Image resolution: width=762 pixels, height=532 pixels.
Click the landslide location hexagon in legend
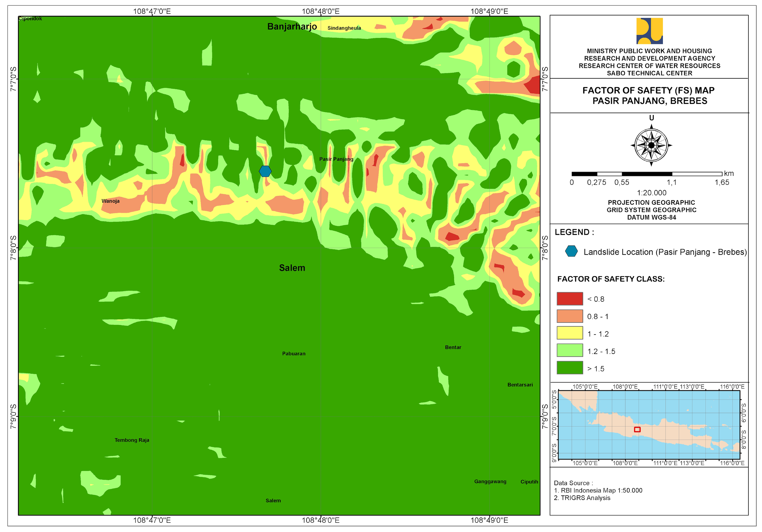(x=571, y=251)
